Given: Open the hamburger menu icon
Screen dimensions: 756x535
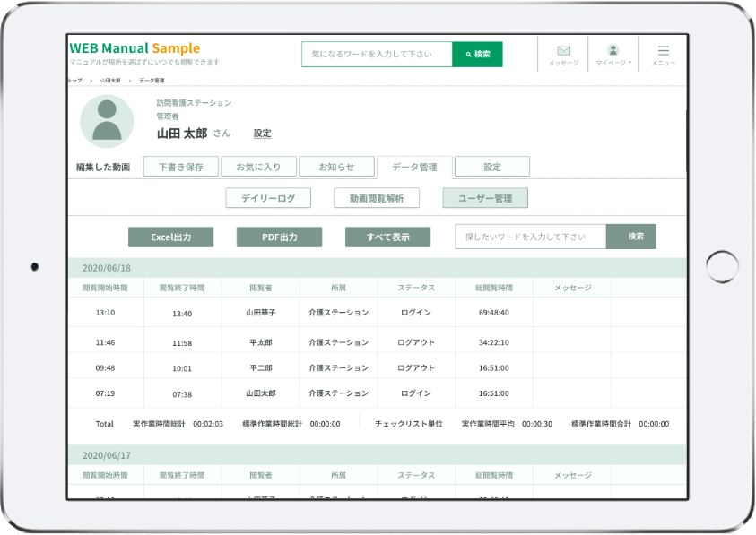Looking at the screenshot, I should pos(664,51).
